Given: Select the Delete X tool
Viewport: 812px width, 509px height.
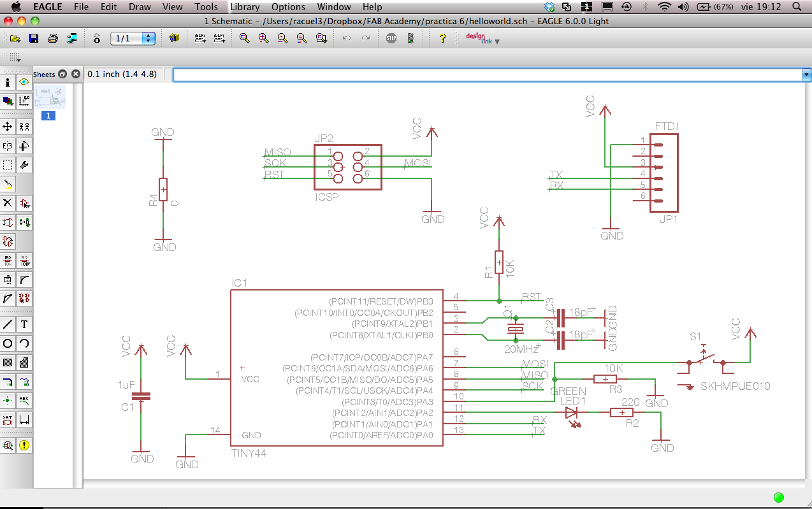Looking at the screenshot, I should click(8, 203).
